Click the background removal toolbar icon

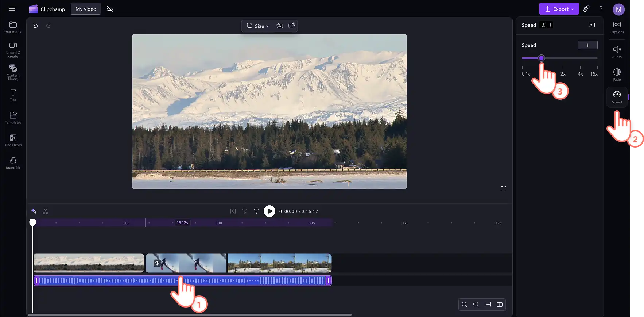pyautogui.click(x=280, y=26)
